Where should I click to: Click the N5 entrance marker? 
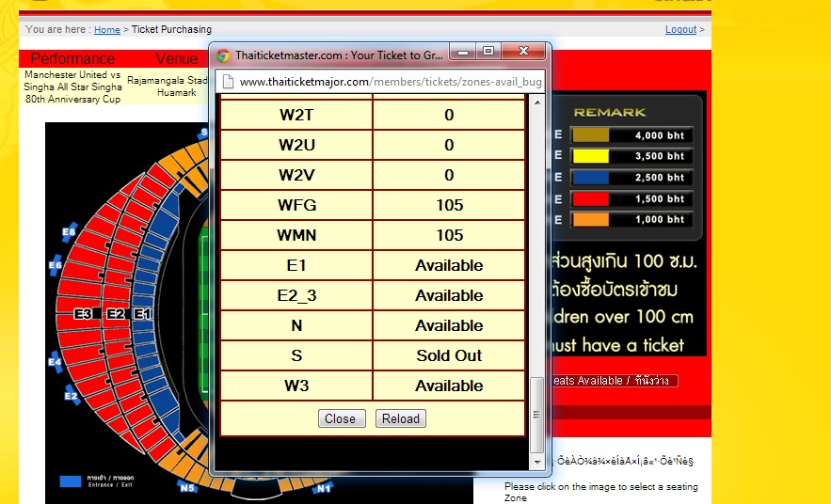point(187,488)
